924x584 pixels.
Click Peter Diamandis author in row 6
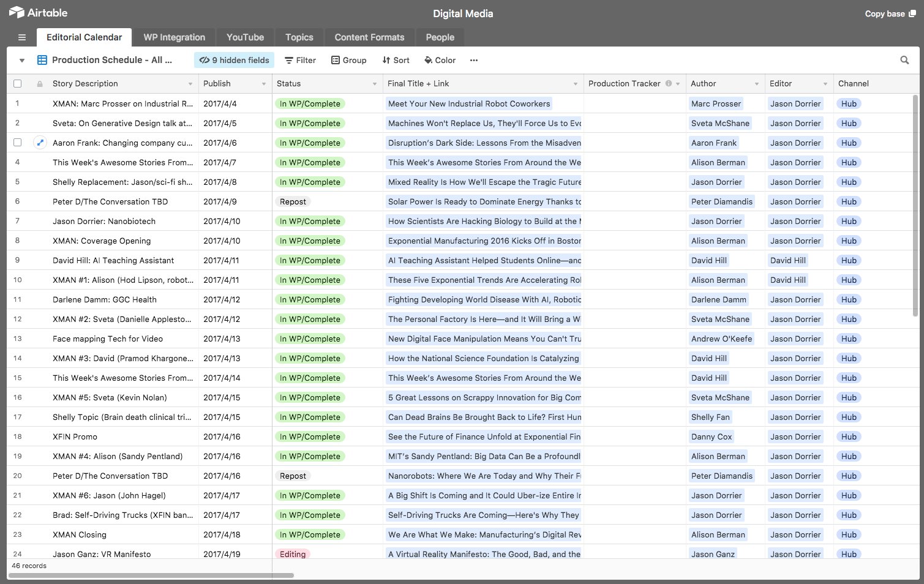click(x=722, y=201)
